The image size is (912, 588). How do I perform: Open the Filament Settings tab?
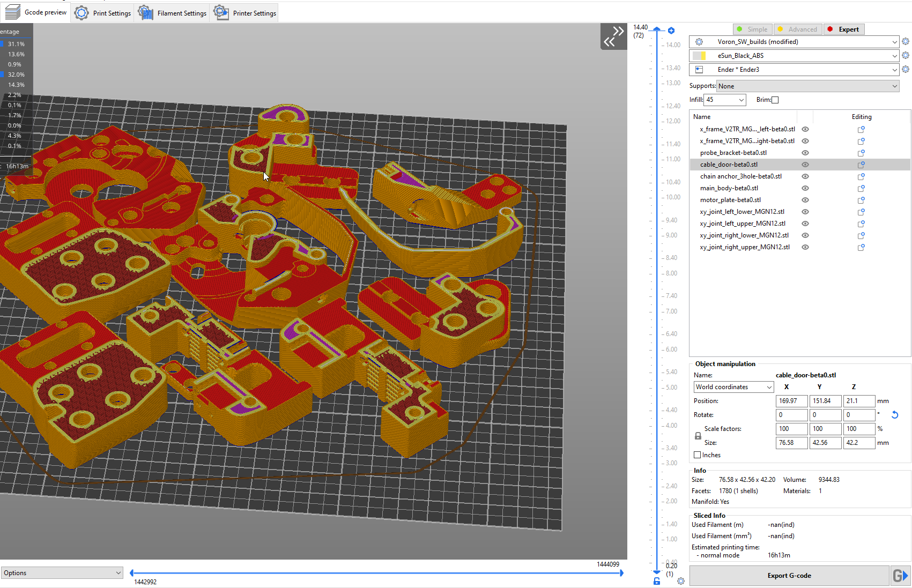tap(173, 13)
